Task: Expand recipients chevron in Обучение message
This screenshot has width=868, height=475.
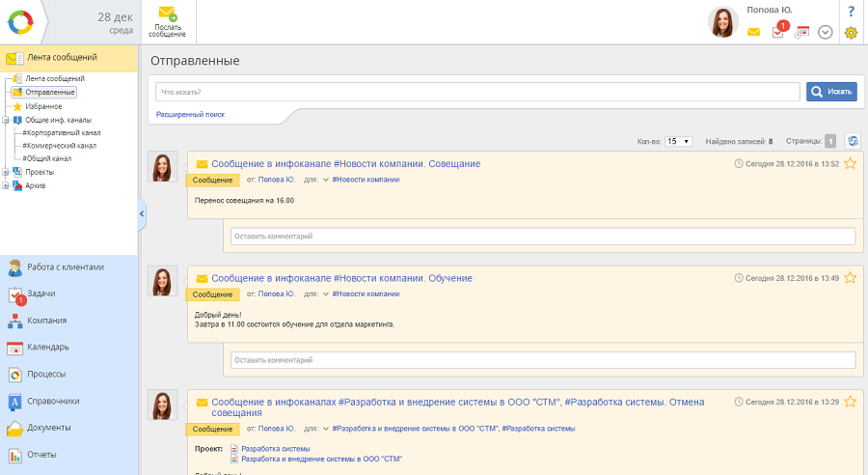Action: (326, 293)
